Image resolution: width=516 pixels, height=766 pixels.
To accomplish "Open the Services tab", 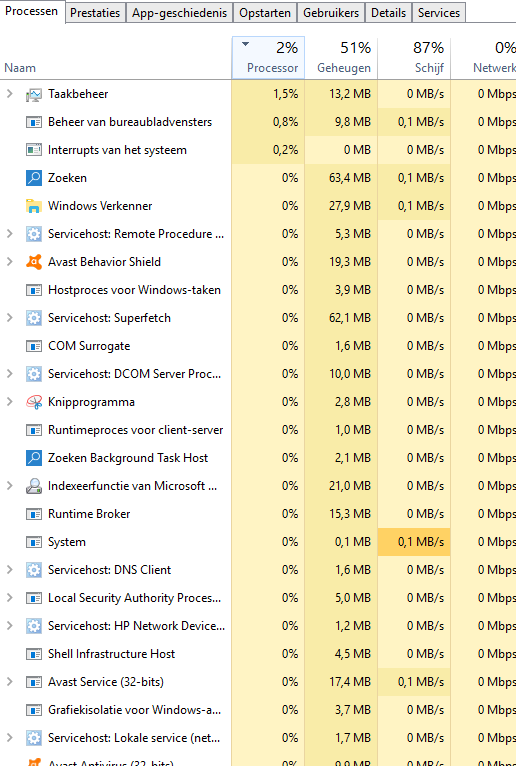I will tap(439, 13).
